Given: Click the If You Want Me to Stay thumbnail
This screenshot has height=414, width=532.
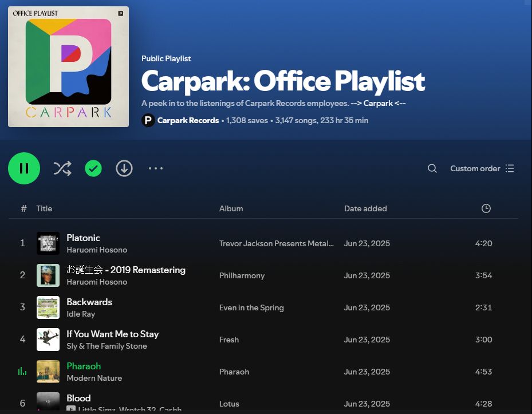Looking at the screenshot, I should click(x=48, y=340).
